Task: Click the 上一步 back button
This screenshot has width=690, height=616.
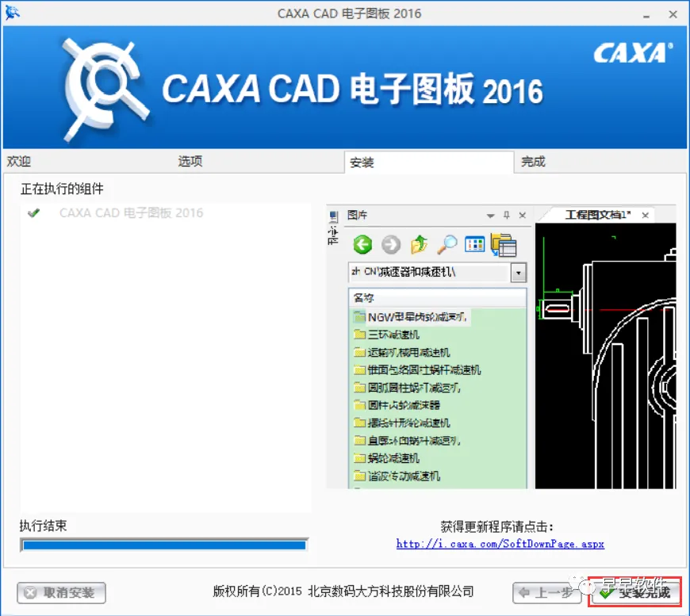Action: [x=547, y=593]
